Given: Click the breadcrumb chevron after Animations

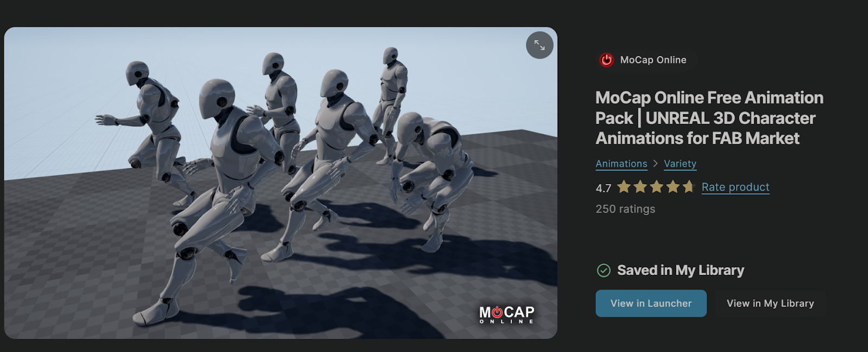Looking at the screenshot, I should click(x=655, y=164).
